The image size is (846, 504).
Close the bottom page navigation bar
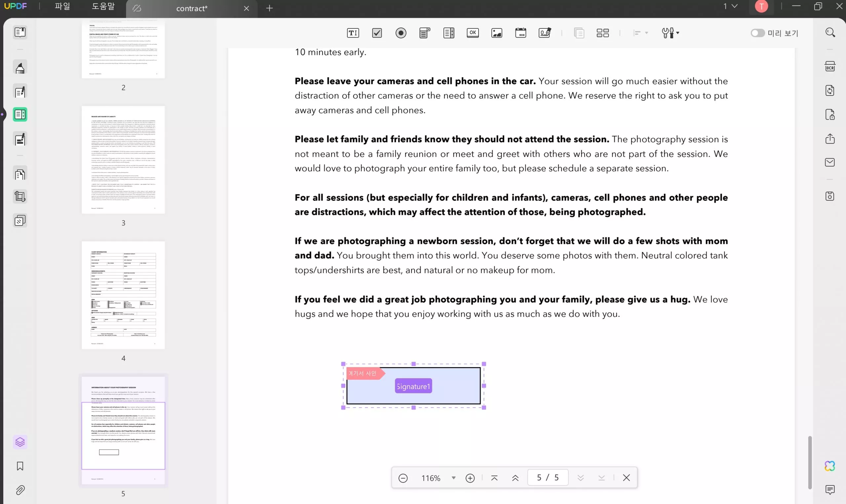(x=626, y=478)
